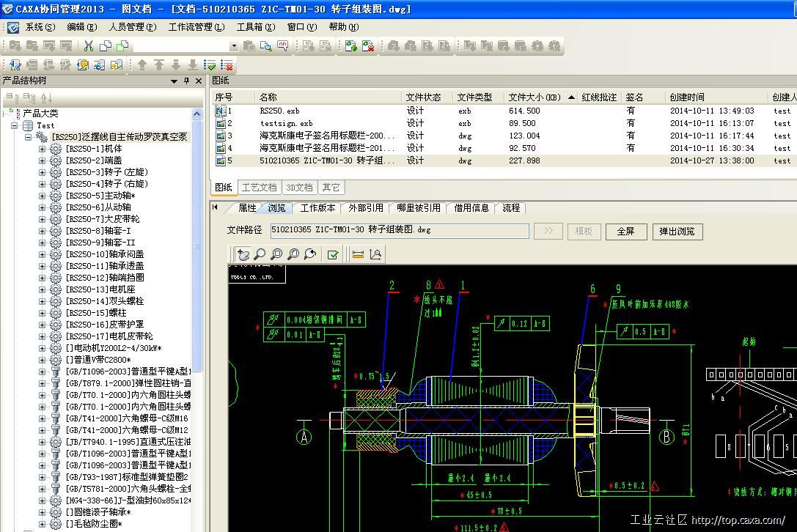This screenshot has width=797, height=532.
Task: Click the blue pencil edit list icon
Action: tap(15, 65)
